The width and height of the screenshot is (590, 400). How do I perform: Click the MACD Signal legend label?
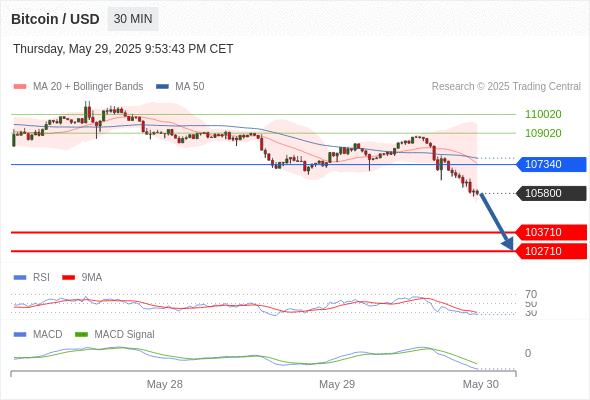click(x=125, y=335)
